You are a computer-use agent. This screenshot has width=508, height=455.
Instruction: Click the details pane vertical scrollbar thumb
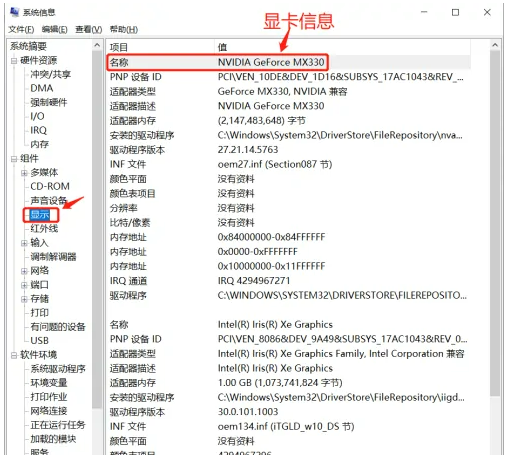[x=495, y=223]
